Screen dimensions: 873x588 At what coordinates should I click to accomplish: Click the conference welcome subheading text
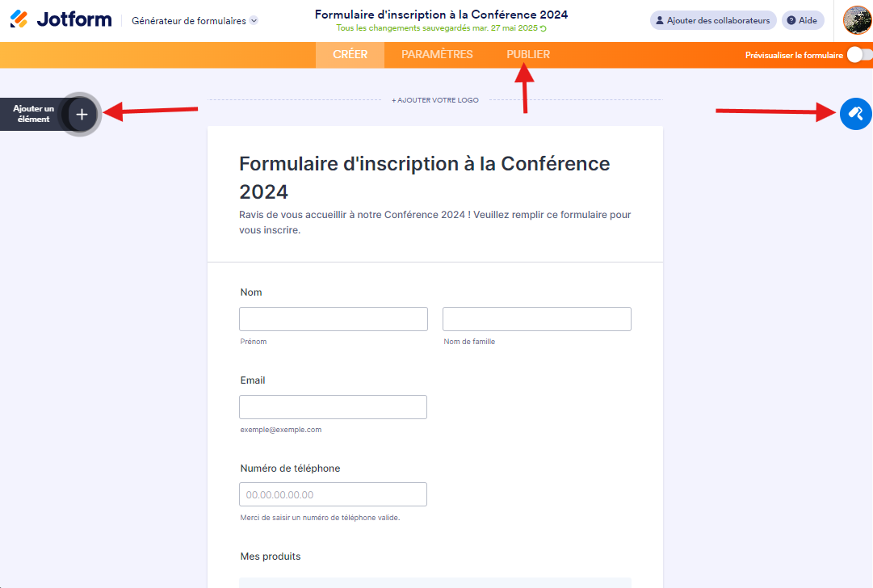point(434,222)
